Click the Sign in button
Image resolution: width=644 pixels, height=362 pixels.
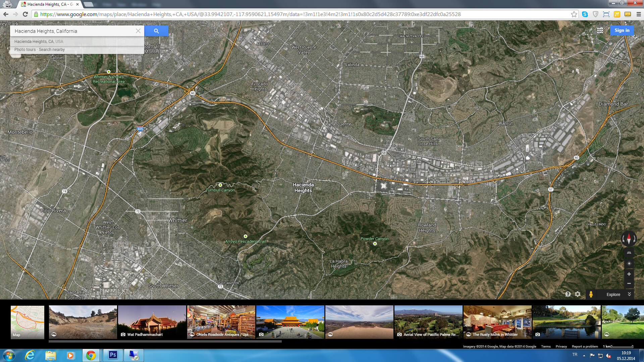(x=622, y=31)
